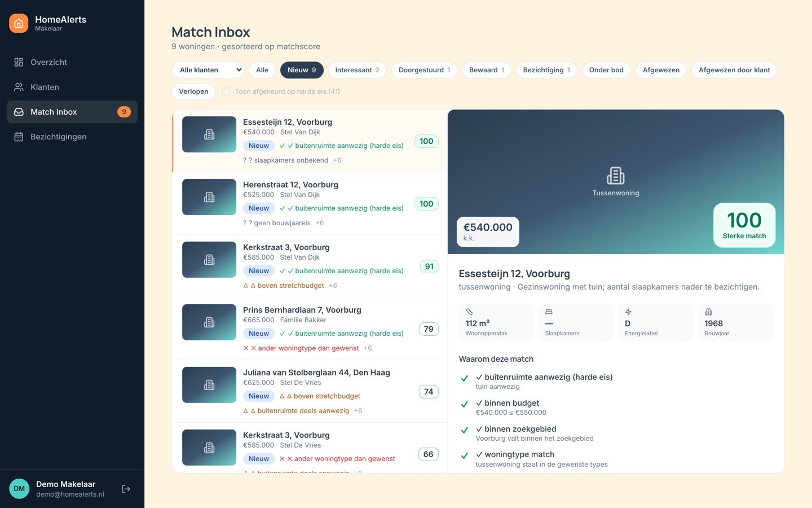Open the Prins Bernhardlaan 7 thumbnail

[209, 322]
